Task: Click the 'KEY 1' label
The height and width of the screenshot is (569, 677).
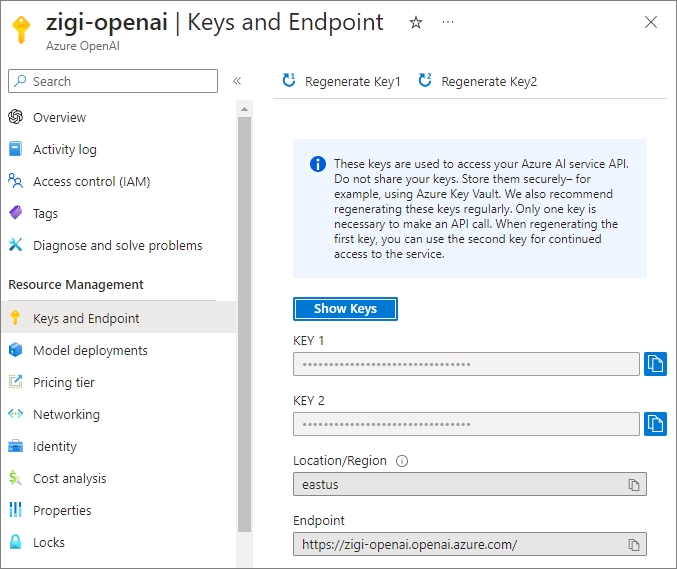Action: (x=308, y=341)
